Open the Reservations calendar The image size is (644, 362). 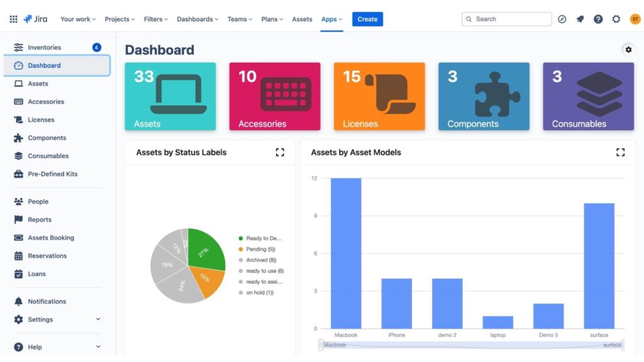48,256
